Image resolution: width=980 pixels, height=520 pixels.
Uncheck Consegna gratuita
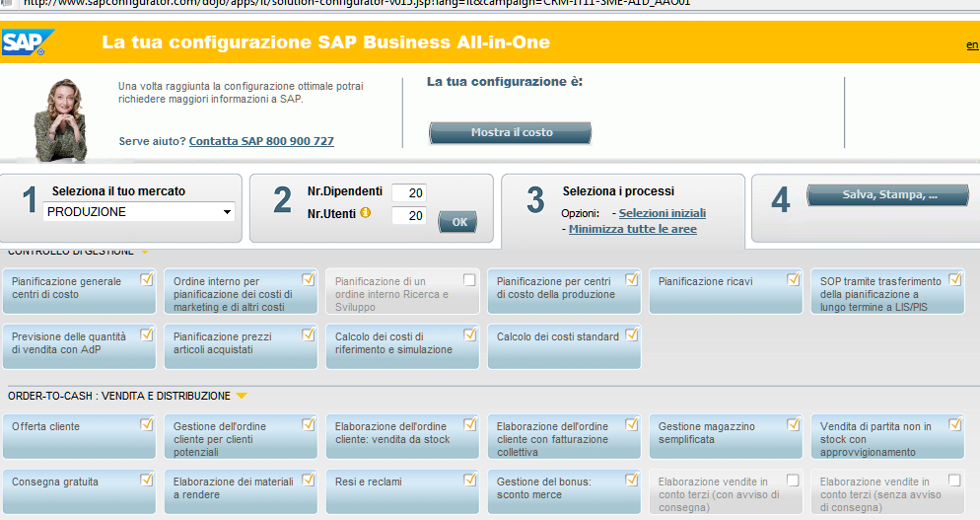[146, 480]
